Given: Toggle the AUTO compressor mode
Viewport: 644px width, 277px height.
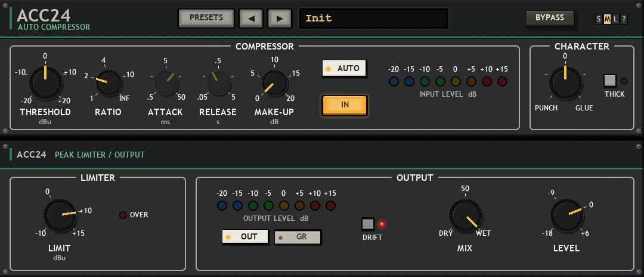Looking at the screenshot, I should click(344, 69).
